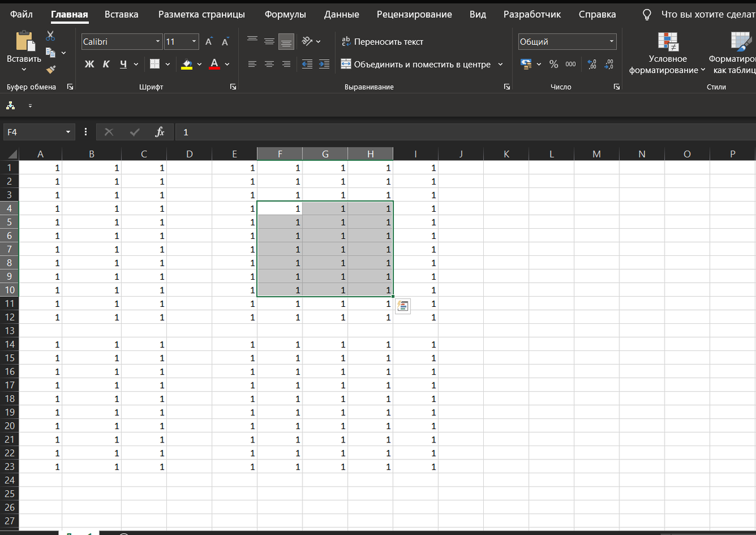The image size is (756, 535).
Task: Open font color dropdown arrow
Action: 227,64
